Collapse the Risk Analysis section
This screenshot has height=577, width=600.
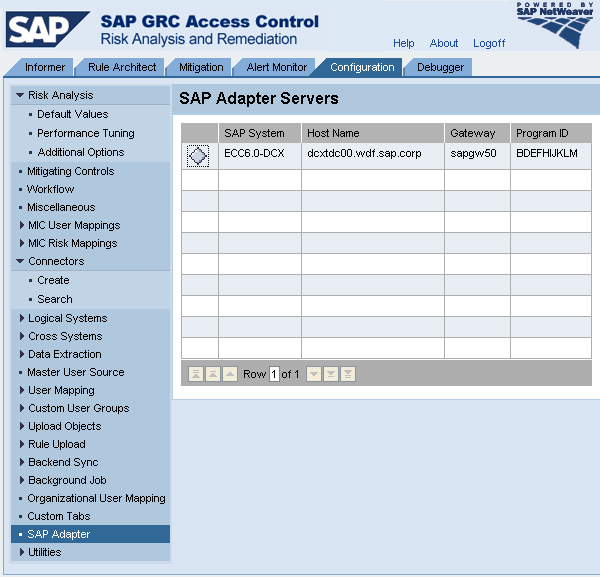pyautogui.click(x=20, y=95)
